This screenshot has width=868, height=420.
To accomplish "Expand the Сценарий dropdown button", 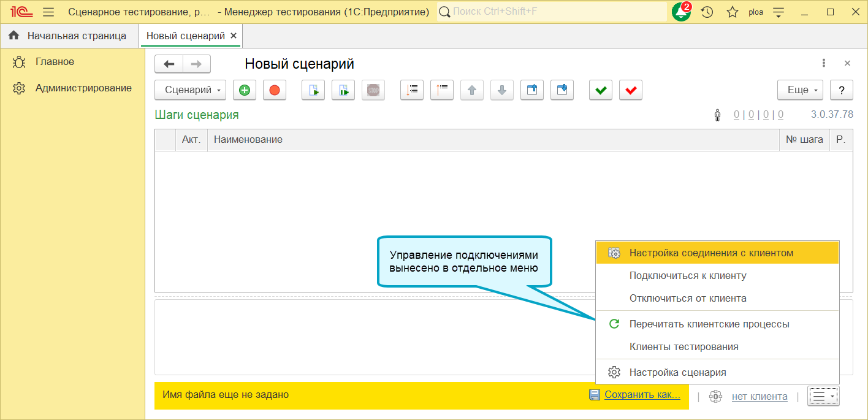I will pos(191,90).
